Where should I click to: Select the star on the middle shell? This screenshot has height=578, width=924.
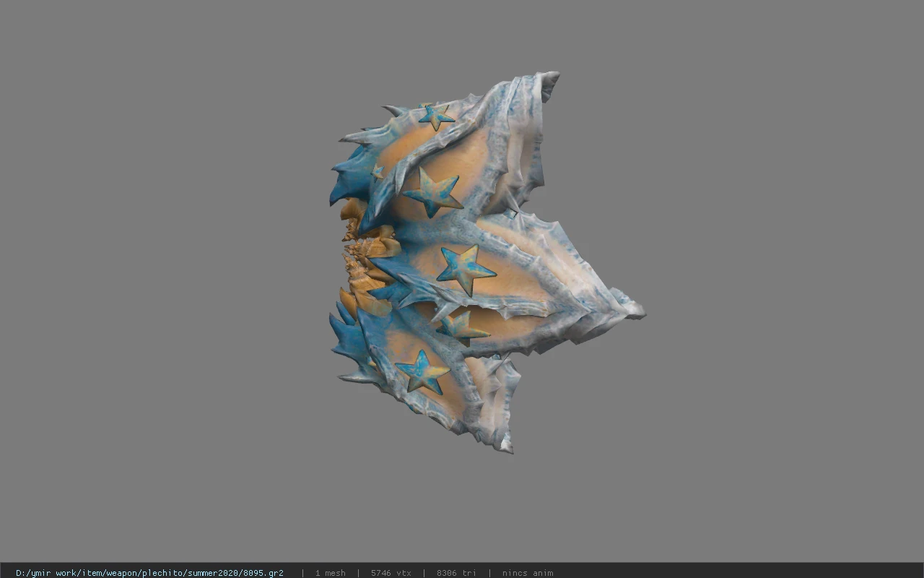(x=466, y=269)
